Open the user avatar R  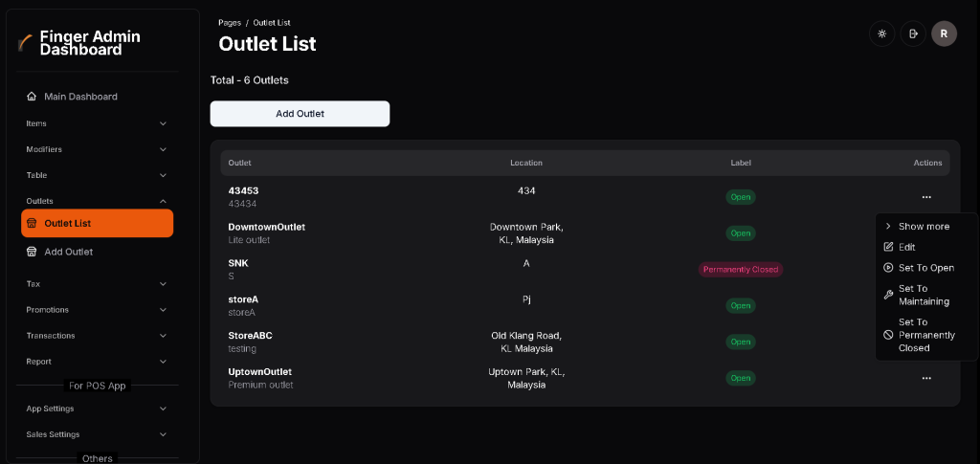(944, 33)
